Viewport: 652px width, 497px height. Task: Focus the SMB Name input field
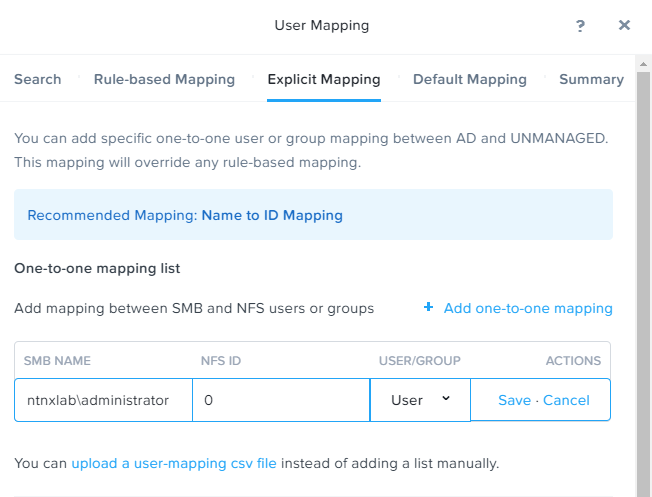click(104, 400)
